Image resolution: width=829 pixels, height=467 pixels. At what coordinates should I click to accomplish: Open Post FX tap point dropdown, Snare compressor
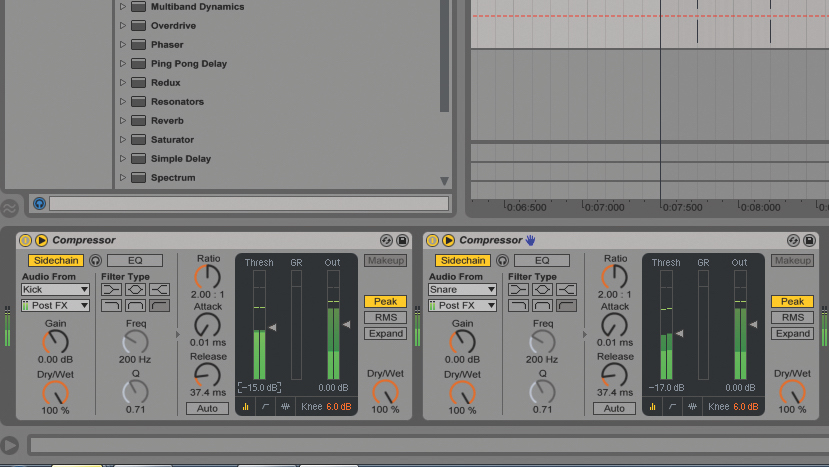point(463,305)
